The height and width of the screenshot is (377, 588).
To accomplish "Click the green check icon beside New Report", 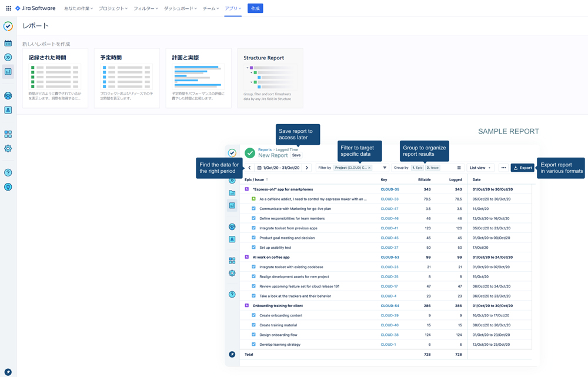I will click(x=250, y=153).
